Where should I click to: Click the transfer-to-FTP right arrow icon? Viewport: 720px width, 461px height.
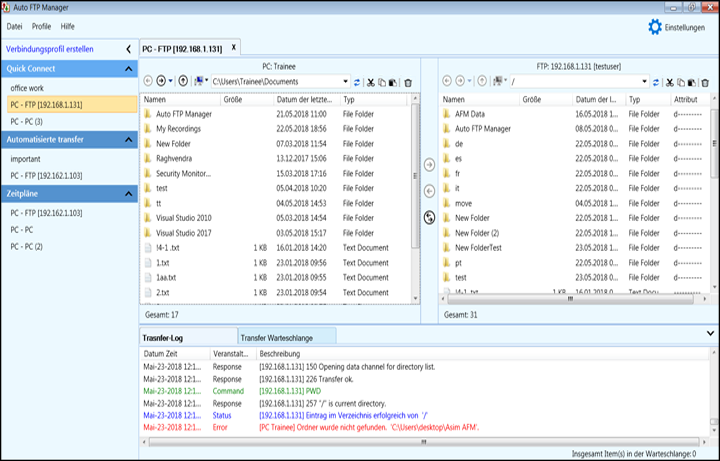coord(429,165)
